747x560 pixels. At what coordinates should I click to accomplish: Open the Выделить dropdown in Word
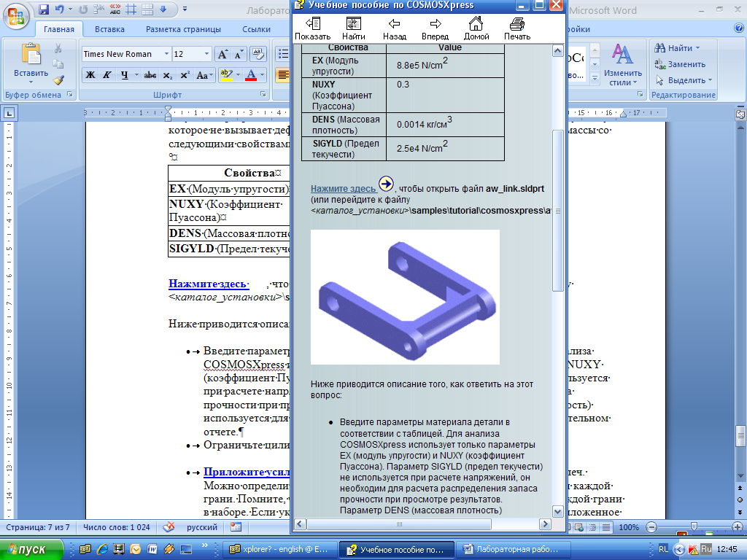[x=684, y=80]
